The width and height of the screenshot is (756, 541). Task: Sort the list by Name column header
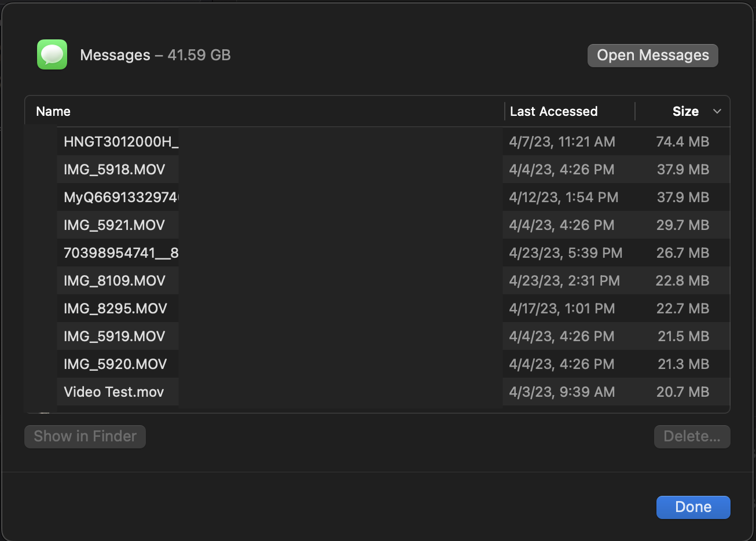[53, 111]
